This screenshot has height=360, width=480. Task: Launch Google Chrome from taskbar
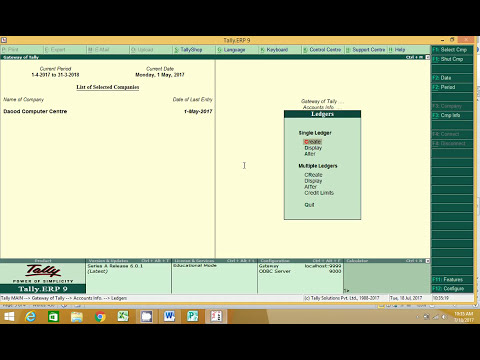pyautogui.click(x=100, y=316)
